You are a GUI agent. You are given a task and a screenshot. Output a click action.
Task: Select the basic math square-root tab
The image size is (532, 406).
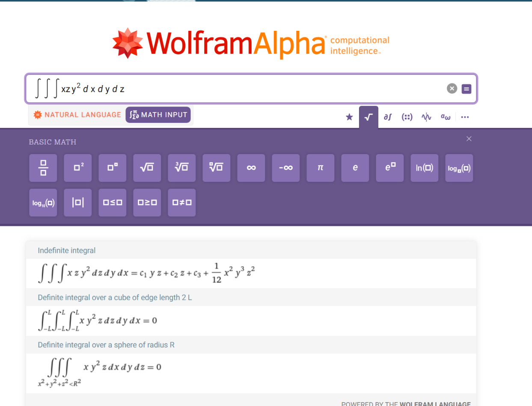tap(369, 117)
